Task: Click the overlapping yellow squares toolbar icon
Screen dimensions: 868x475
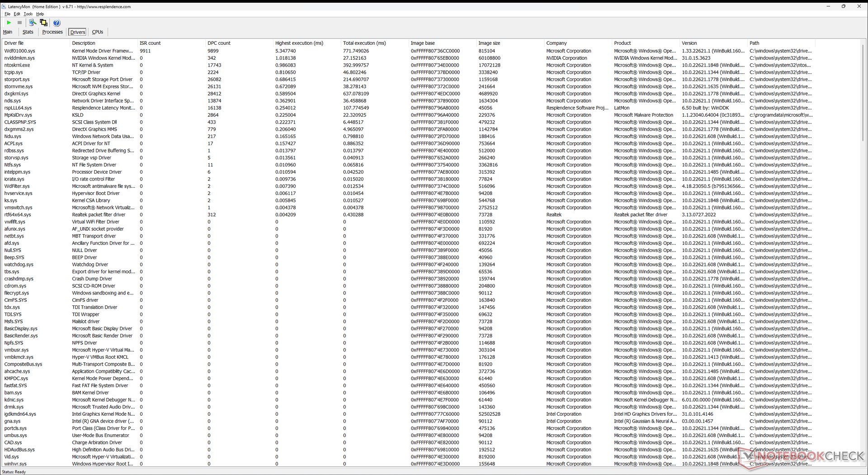Action: 43,23
